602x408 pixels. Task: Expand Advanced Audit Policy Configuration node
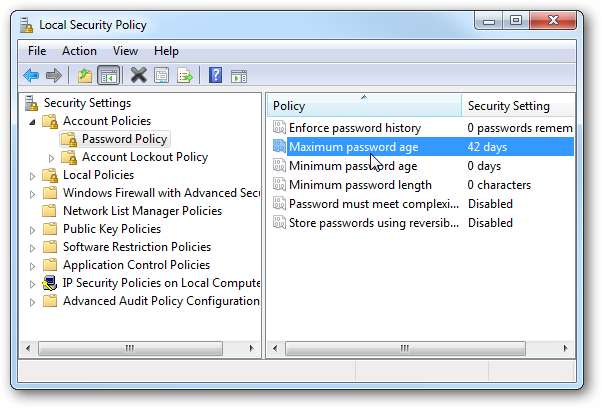pyautogui.click(x=34, y=301)
